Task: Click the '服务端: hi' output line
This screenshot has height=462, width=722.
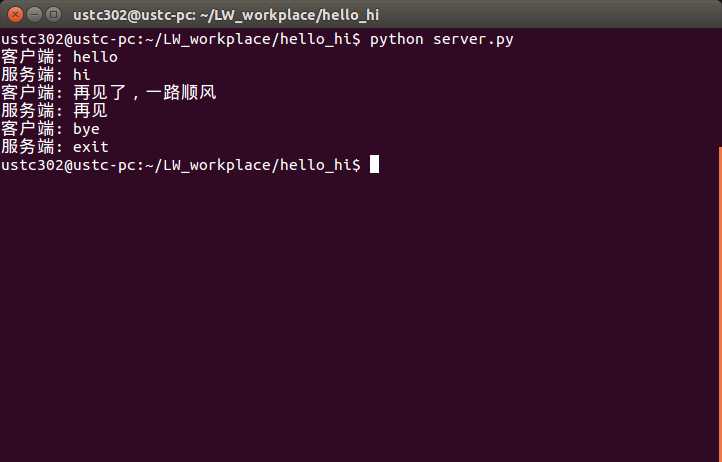Action: click(x=46, y=75)
